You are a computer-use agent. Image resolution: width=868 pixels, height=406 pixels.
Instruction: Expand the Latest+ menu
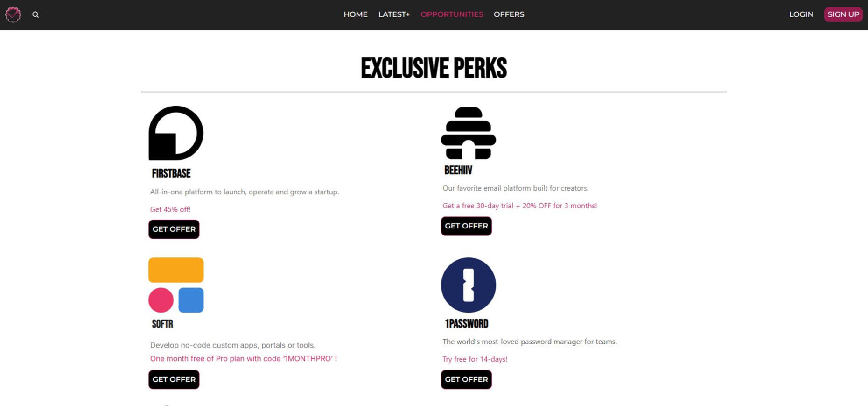tap(394, 14)
